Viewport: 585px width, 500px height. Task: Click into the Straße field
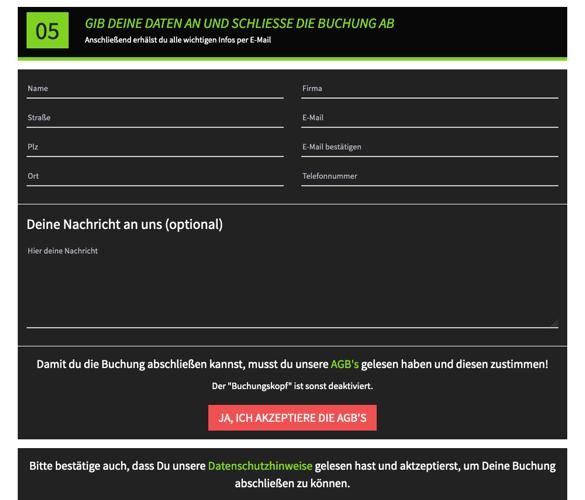click(x=155, y=119)
